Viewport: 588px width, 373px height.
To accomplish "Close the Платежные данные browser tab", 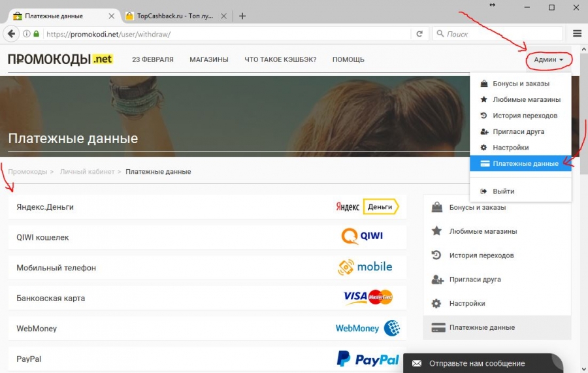I will [111, 16].
